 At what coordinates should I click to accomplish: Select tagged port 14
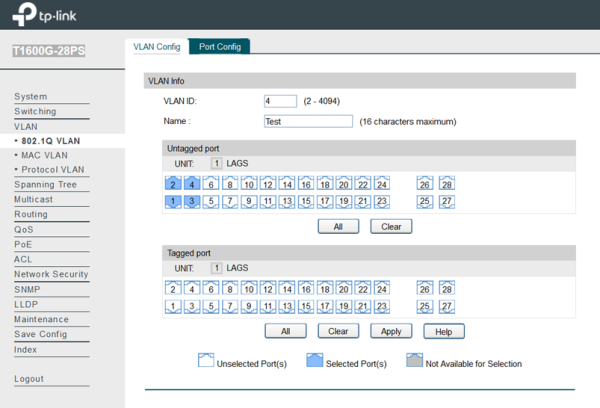click(x=287, y=288)
